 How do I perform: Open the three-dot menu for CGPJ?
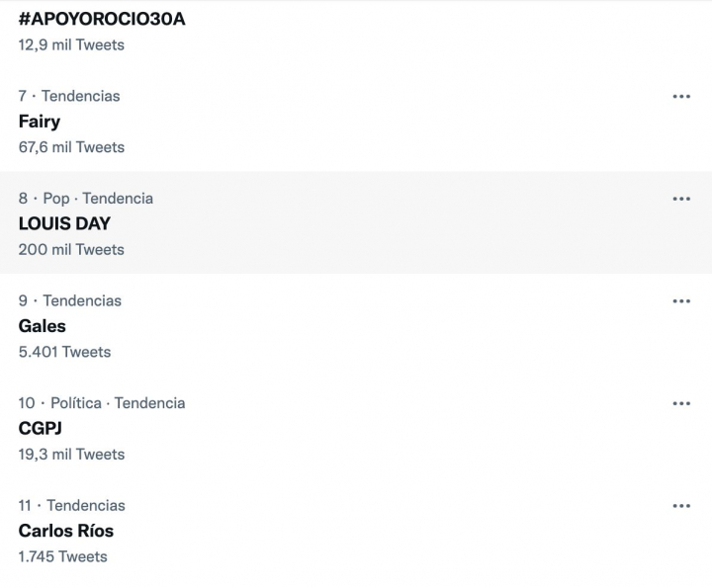click(681, 403)
